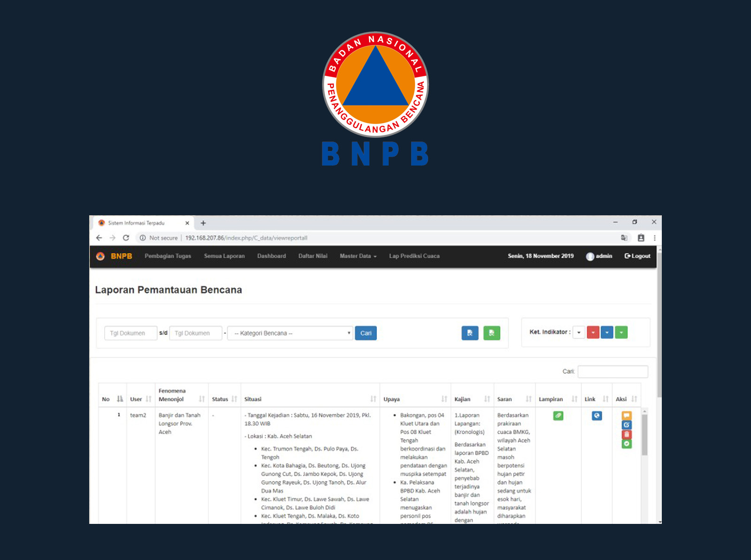Sort table by the No column
The image size is (751, 560).
coord(112,399)
